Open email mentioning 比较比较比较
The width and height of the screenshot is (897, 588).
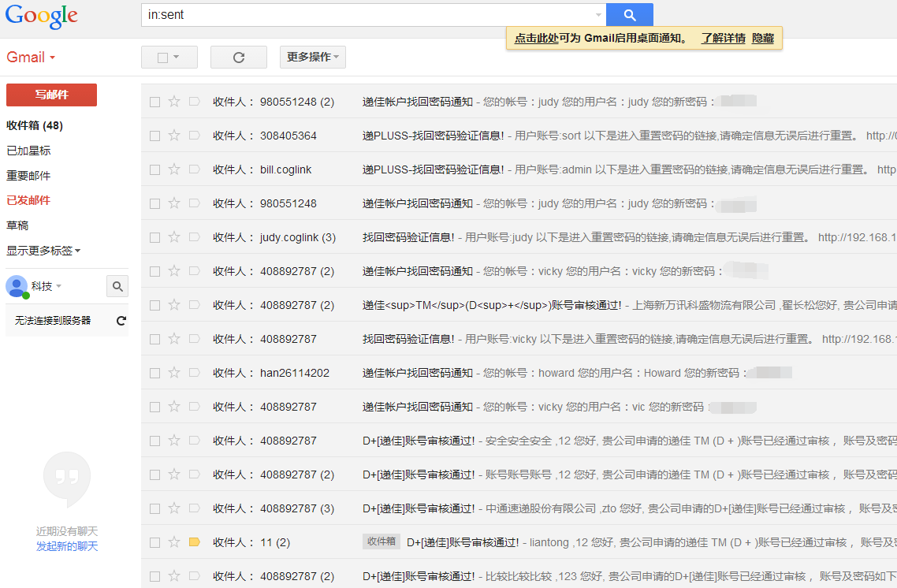point(519,575)
